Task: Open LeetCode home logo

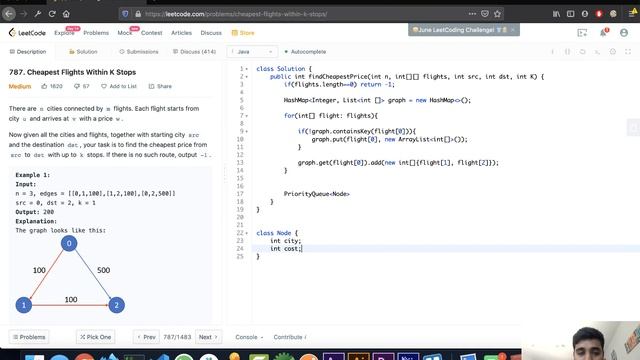Action: click(x=27, y=33)
